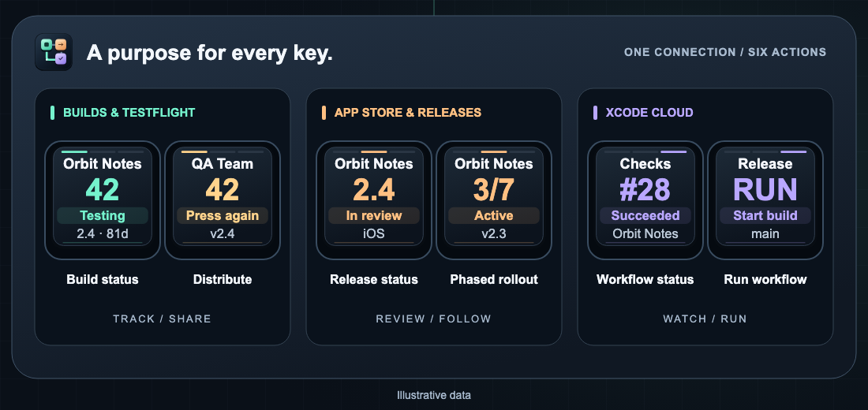Screen dimensions: 868x410
Task: Click the In review badge
Action: [374, 216]
